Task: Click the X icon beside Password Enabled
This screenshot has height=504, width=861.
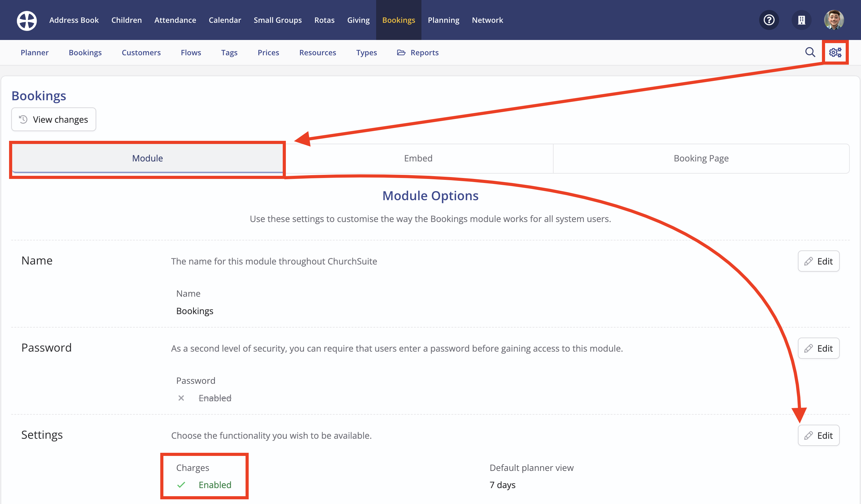Action: pyautogui.click(x=181, y=398)
